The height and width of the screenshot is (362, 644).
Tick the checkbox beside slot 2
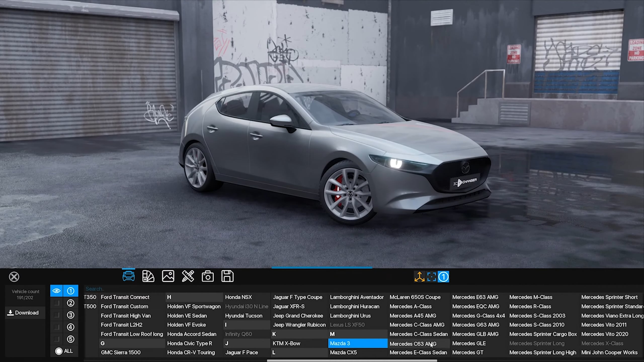tap(57, 303)
